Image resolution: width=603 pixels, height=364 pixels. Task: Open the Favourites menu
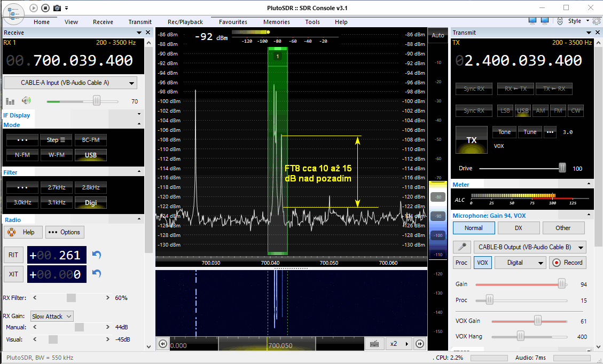(x=233, y=22)
